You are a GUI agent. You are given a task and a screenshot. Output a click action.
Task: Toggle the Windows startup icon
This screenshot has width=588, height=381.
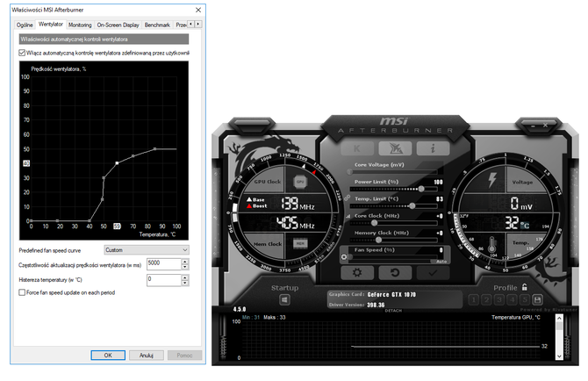coord(284,299)
